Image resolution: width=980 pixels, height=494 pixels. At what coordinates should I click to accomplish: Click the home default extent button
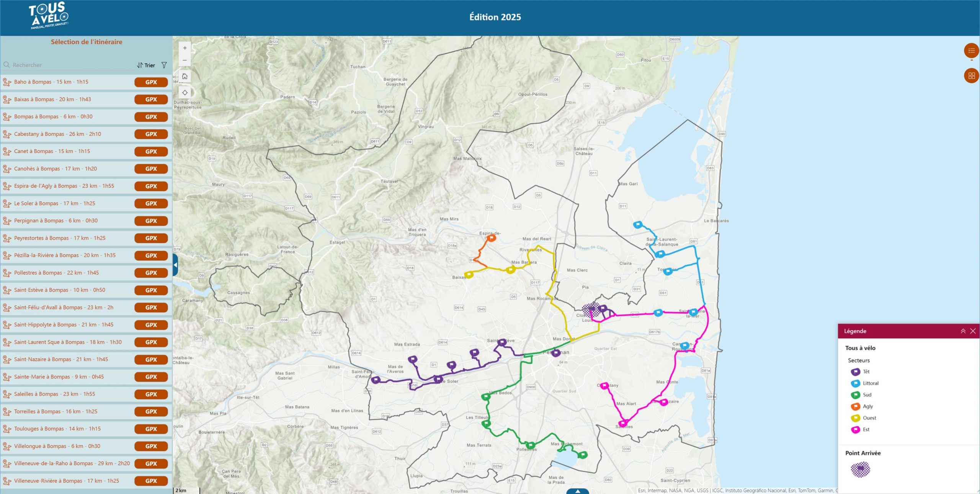pos(185,77)
